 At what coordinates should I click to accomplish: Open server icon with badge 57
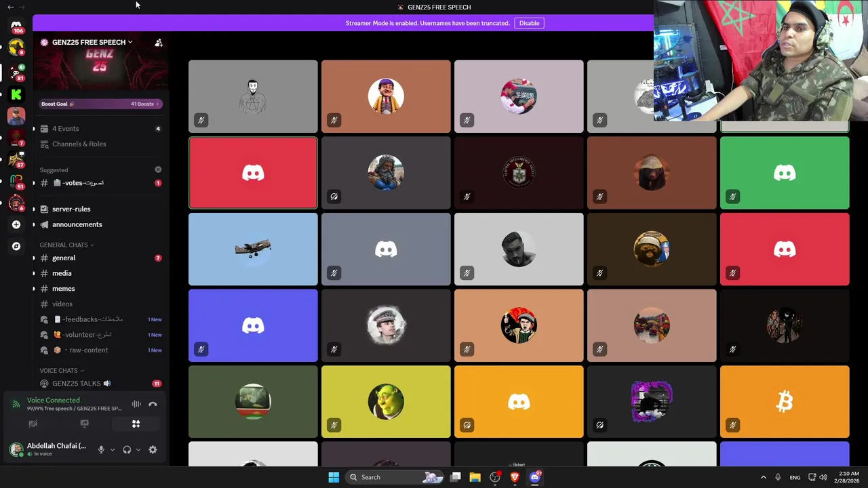(16, 159)
